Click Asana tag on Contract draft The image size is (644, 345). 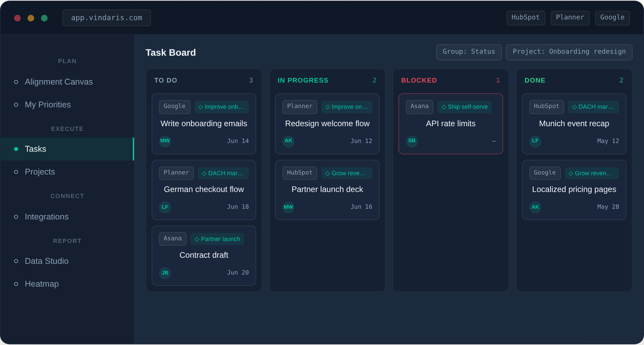[173, 239]
